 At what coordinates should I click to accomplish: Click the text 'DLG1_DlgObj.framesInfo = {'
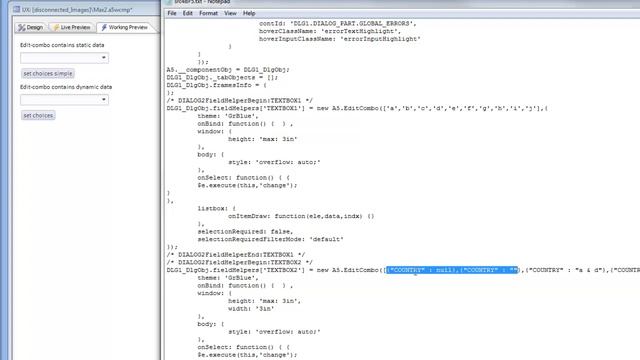point(216,85)
